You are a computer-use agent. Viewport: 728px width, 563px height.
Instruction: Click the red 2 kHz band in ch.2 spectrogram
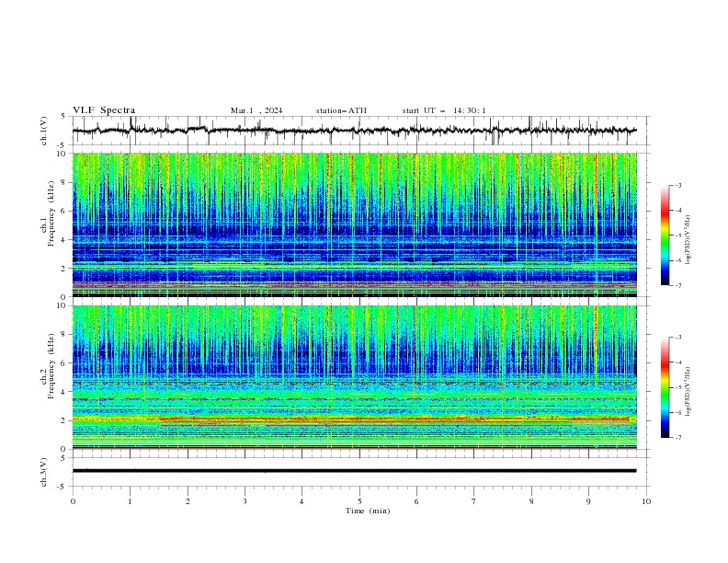pos(355,419)
